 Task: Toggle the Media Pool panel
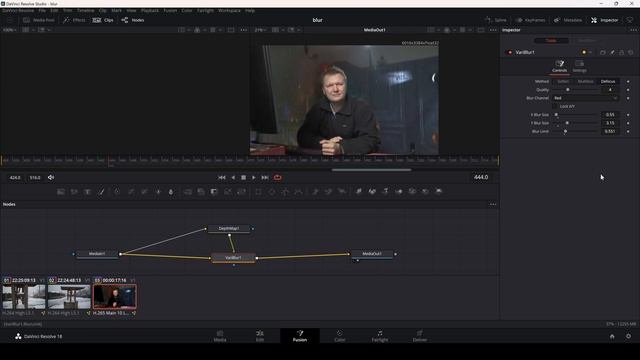pyautogui.click(x=39, y=20)
